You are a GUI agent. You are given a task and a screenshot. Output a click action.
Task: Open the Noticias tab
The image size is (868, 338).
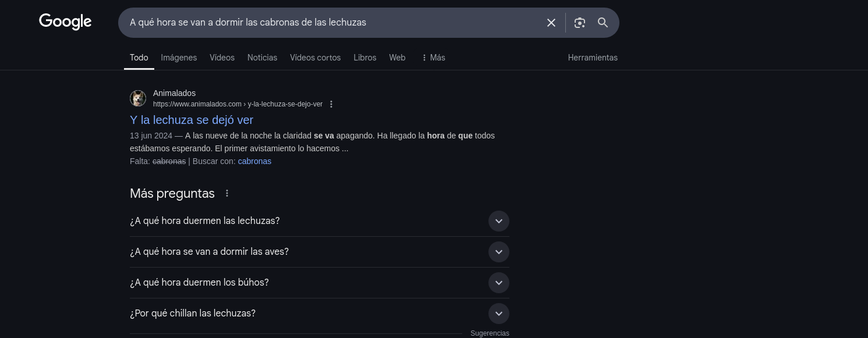pyautogui.click(x=262, y=58)
